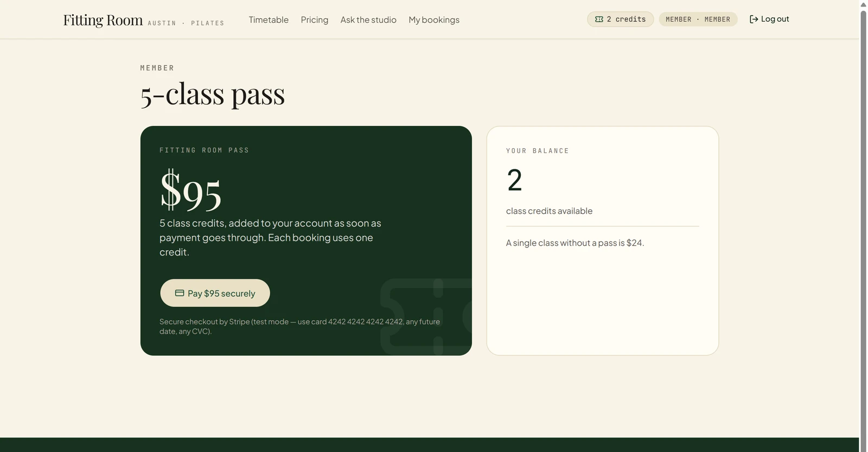Click the MEMBER label above the heading
Screen dimensions: 868x452
157,68
